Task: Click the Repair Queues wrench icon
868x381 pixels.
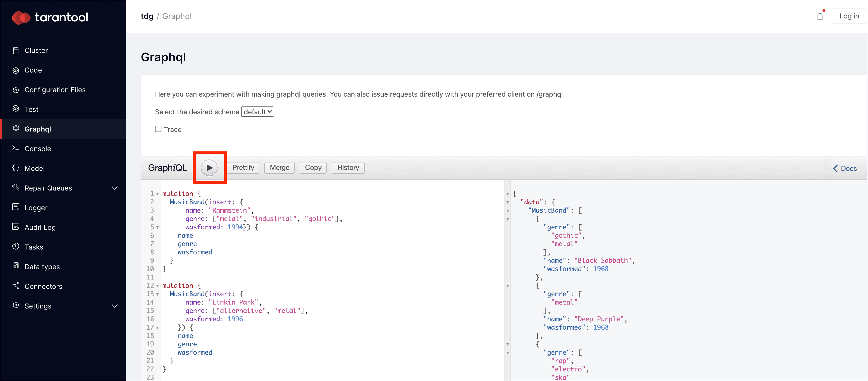Action: coord(16,187)
